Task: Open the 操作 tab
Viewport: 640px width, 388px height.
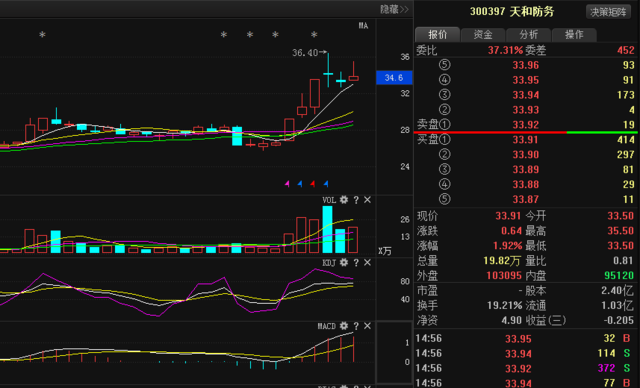Action: tap(574, 35)
